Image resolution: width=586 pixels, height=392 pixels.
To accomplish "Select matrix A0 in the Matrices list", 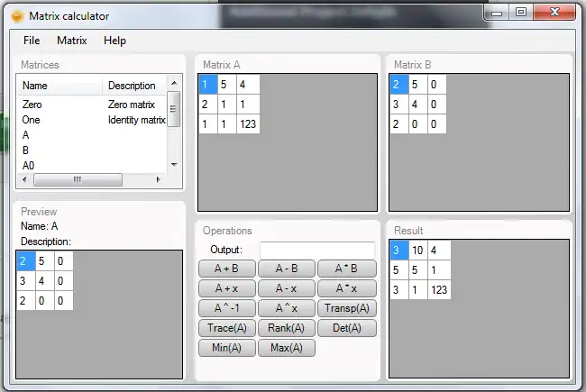I will [92, 166].
